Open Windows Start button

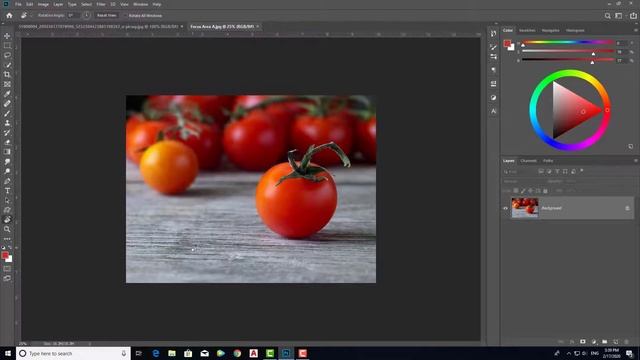pos(8,353)
